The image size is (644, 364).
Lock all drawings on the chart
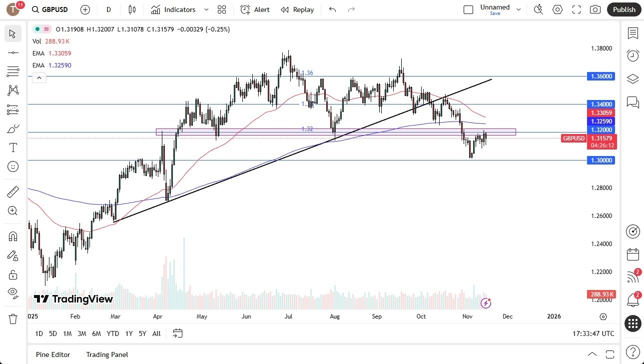tap(12, 274)
